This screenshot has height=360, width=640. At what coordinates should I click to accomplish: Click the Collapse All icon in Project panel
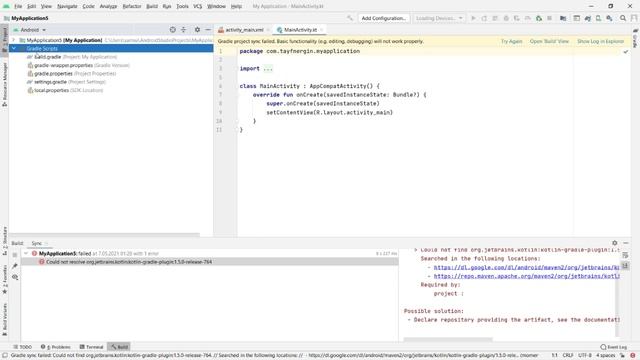(183, 30)
